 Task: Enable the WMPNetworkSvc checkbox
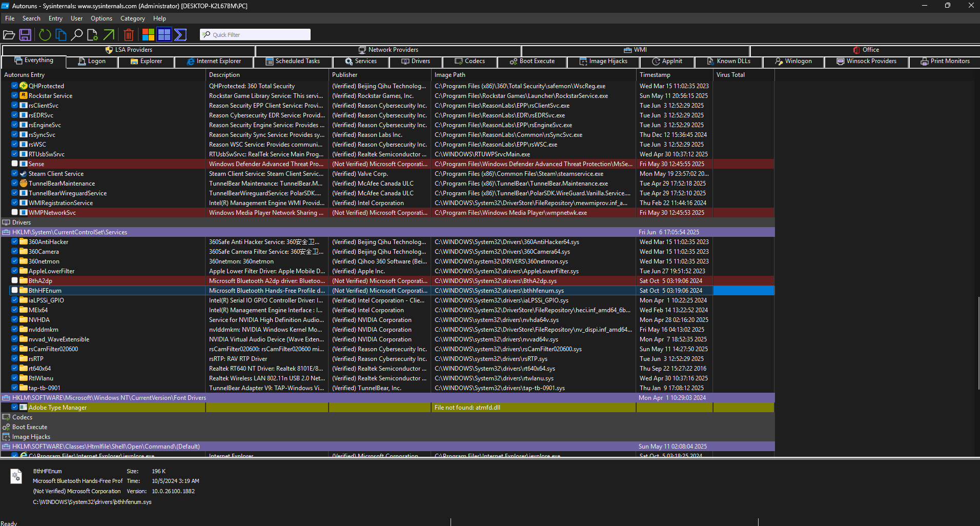14,212
